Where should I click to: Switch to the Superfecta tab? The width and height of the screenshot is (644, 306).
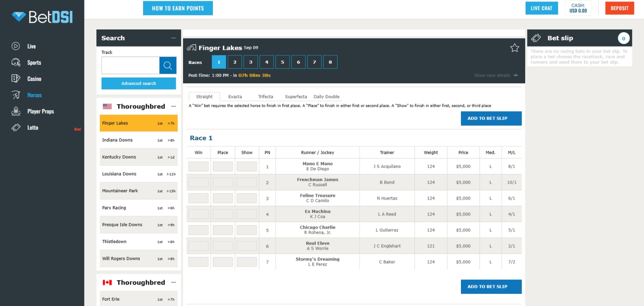coord(296,97)
